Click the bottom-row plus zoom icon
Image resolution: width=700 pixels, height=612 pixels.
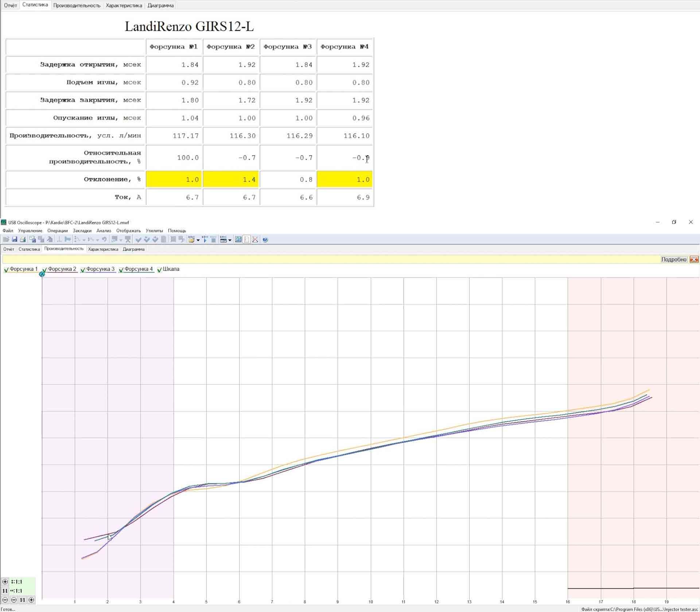[x=31, y=600]
